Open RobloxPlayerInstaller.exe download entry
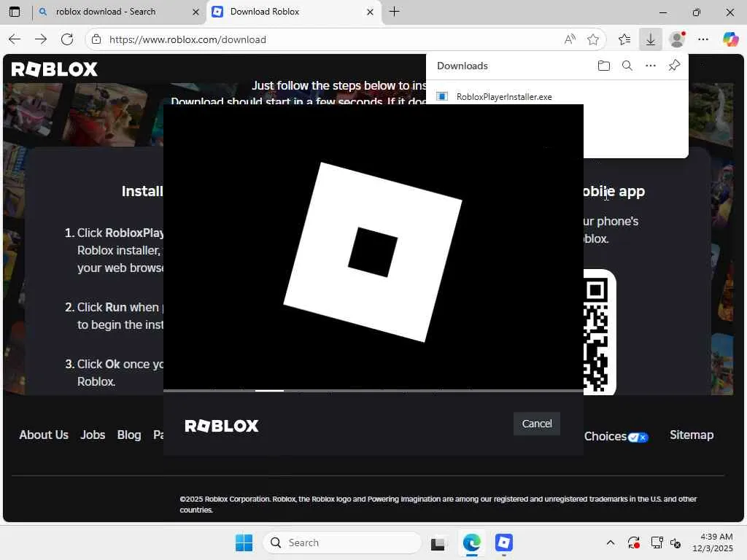Screen dimensions: 747x560 coord(504,97)
